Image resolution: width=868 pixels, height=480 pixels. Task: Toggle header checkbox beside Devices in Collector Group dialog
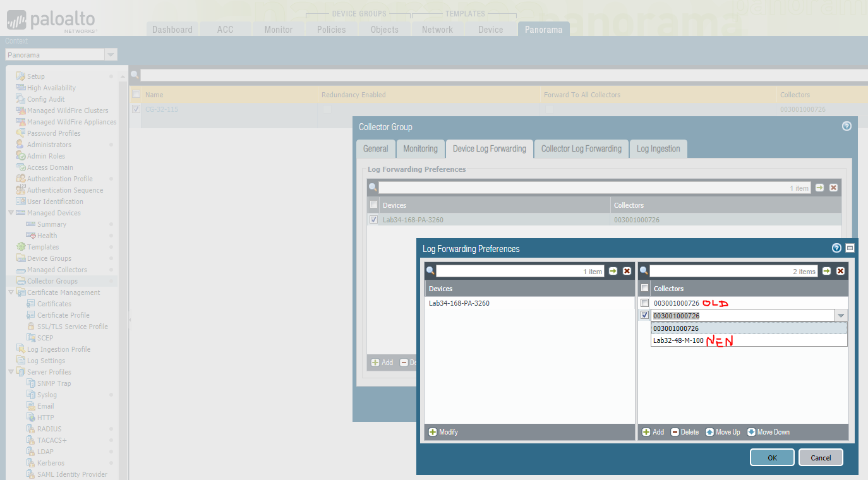(373, 205)
